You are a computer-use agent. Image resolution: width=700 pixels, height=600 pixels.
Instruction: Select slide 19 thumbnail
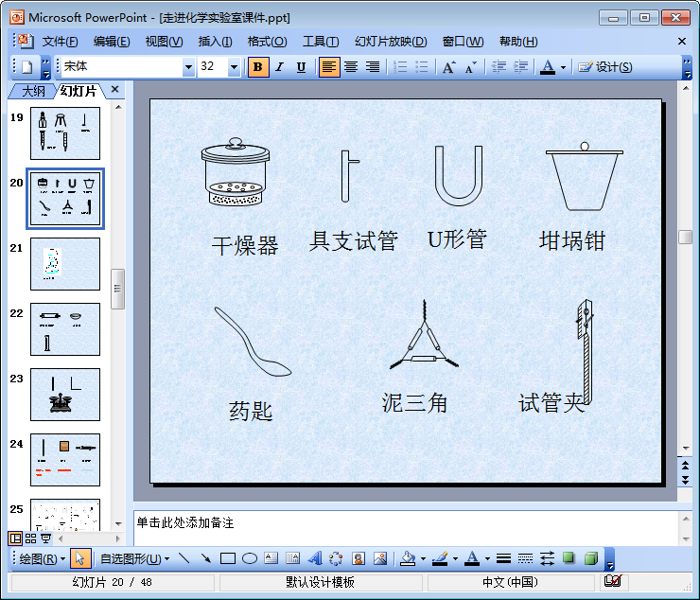(x=65, y=133)
